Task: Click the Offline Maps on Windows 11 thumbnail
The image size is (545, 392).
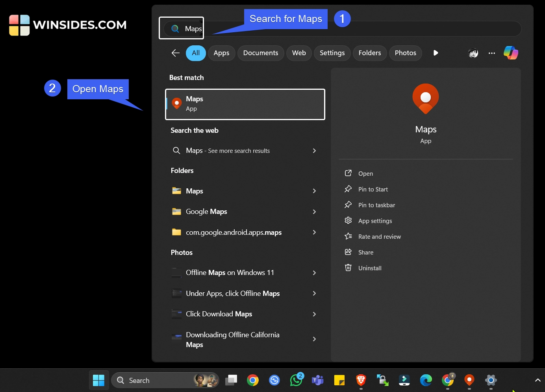Action: click(x=176, y=273)
